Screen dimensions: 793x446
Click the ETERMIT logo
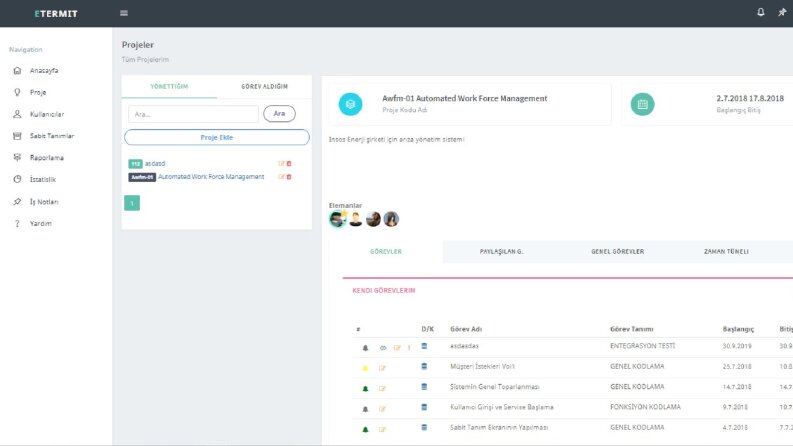tap(56, 14)
